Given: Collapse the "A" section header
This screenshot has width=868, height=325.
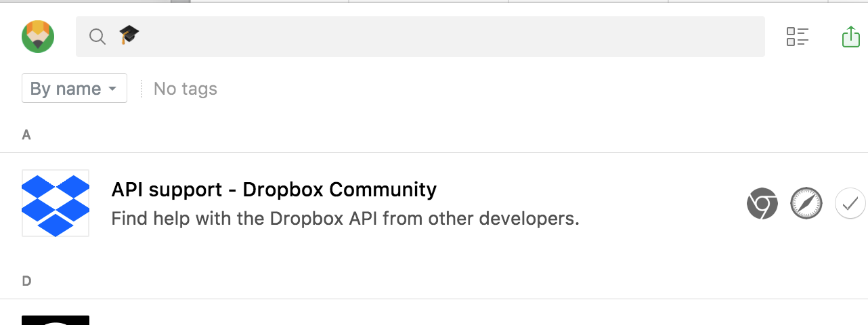Looking at the screenshot, I should click(x=26, y=135).
